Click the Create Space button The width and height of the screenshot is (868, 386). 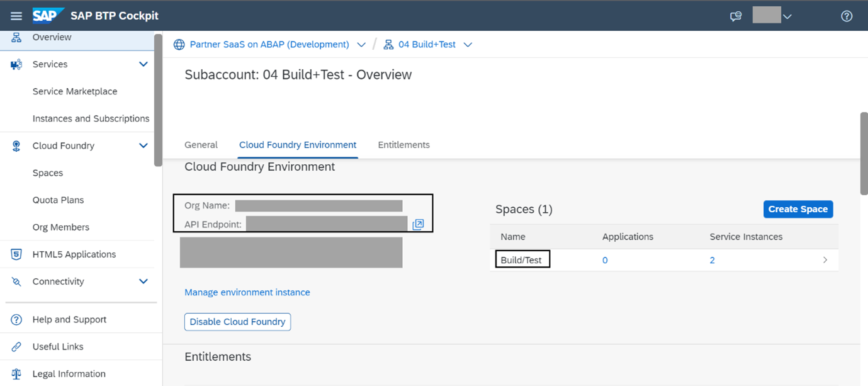[x=798, y=209]
